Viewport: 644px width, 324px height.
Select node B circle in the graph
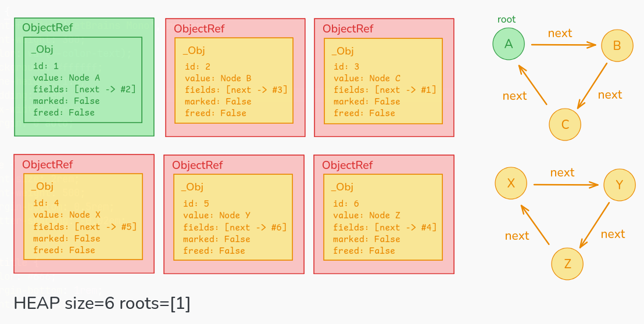pyautogui.click(x=617, y=46)
